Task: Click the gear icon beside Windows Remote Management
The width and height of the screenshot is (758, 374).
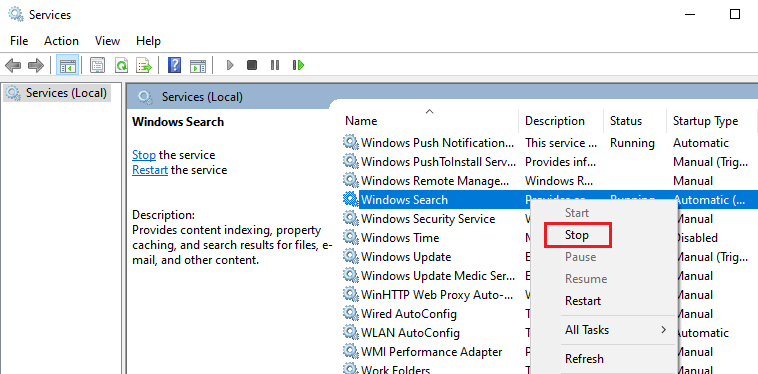Action: (x=350, y=181)
